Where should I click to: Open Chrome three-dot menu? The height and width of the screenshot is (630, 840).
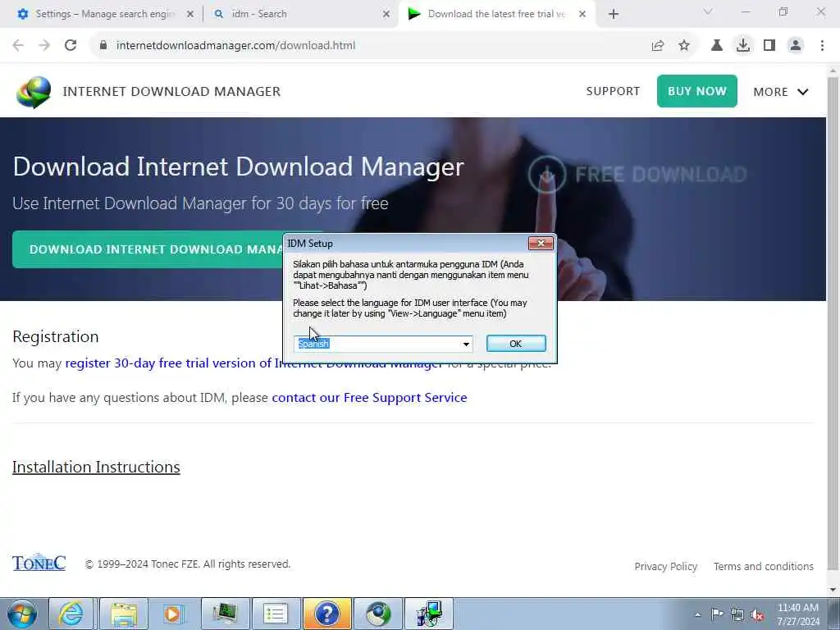(822, 46)
